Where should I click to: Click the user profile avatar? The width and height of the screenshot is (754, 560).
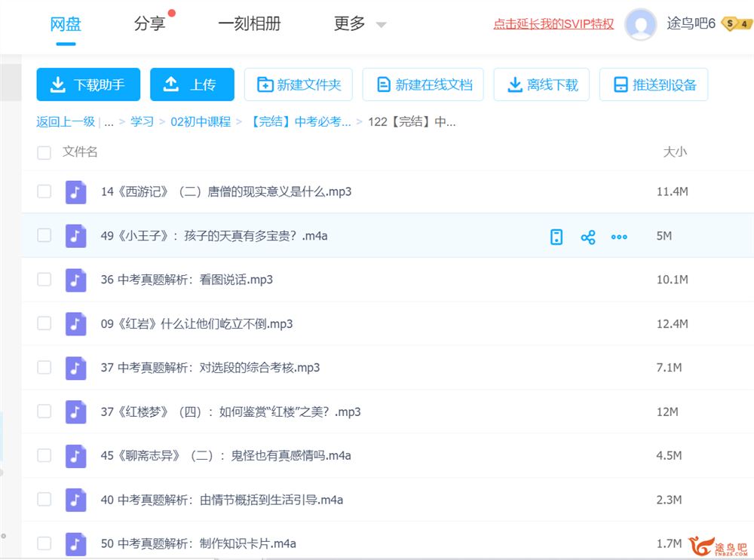641,24
